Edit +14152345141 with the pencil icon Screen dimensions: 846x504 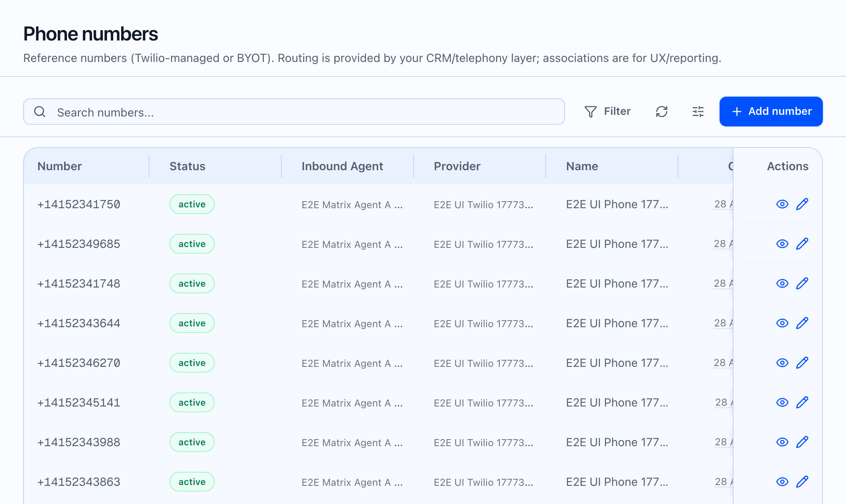click(x=802, y=402)
